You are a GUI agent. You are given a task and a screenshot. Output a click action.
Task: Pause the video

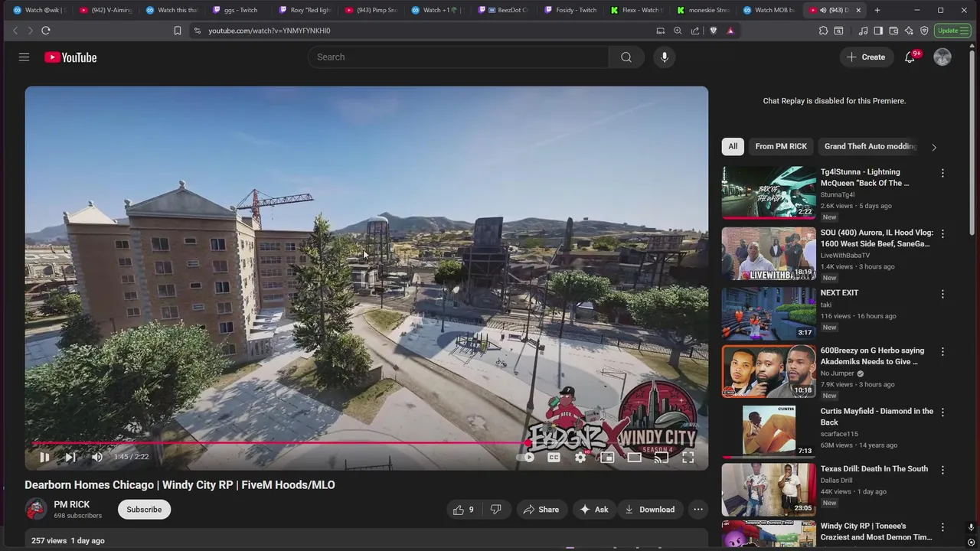tap(44, 457)
